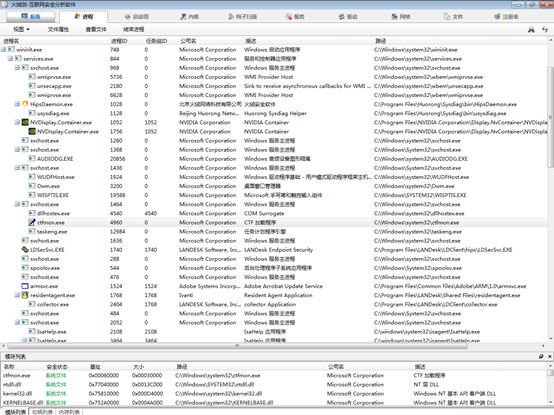Open the 句柄列表 bottom tab

[x=42, y=412]
